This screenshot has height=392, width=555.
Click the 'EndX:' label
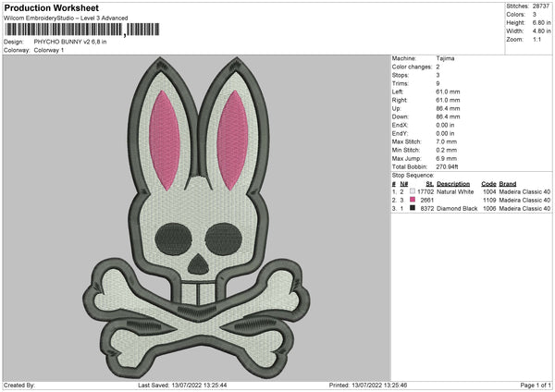tap(400, 125)
